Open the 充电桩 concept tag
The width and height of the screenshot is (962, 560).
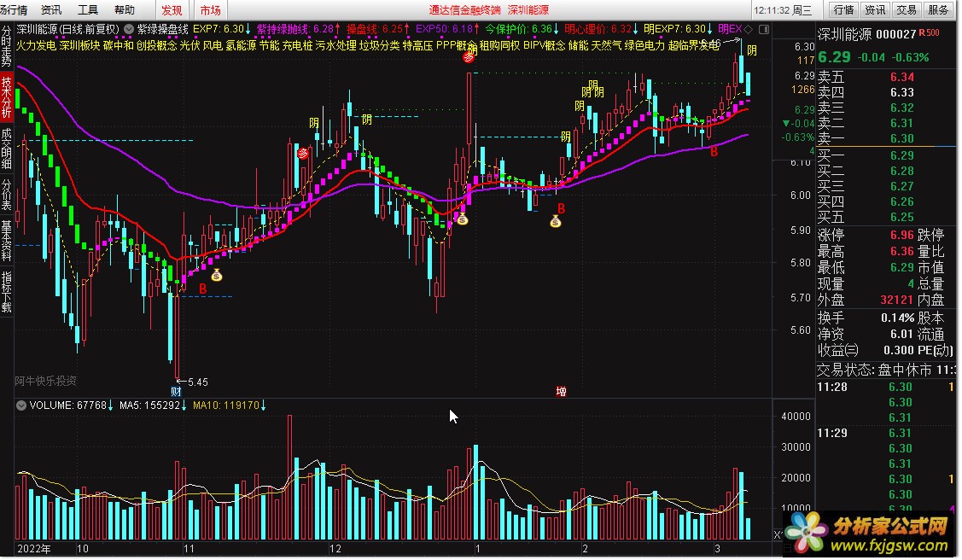click(x=298, y=45)
